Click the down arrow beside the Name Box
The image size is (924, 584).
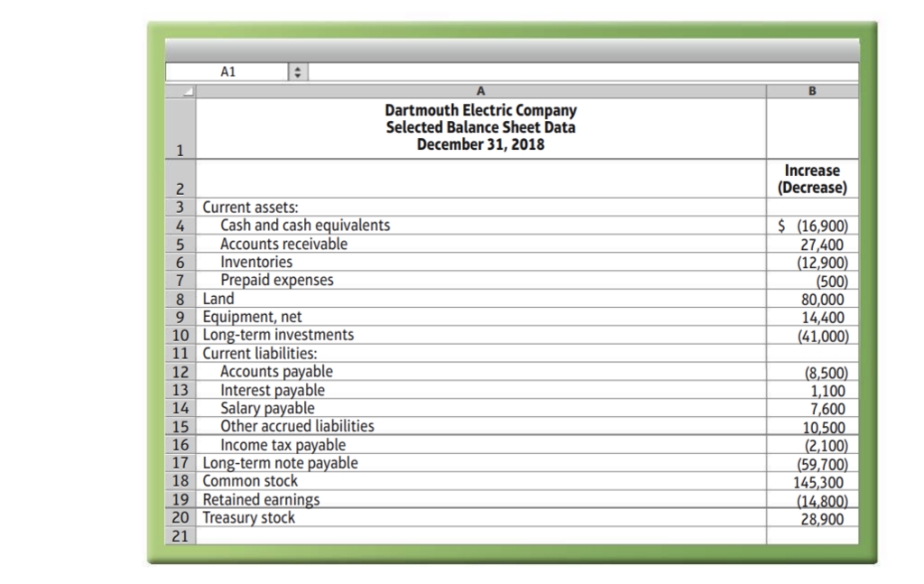[x=298, y=74]
